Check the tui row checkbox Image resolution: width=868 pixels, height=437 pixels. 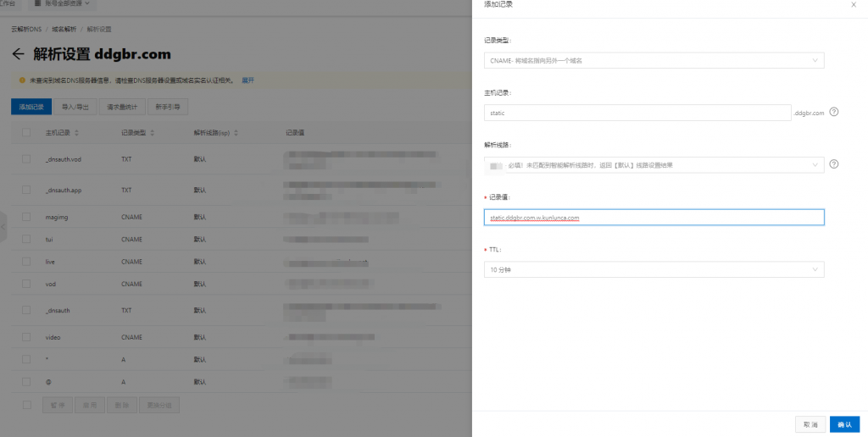click(x=26, y=239)
